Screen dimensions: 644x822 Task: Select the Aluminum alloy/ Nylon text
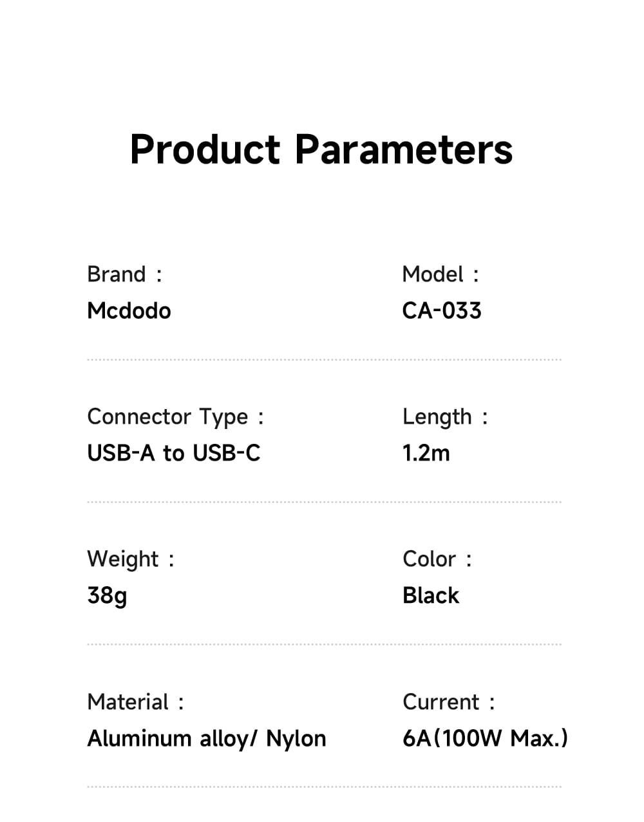pyautogui.click(x=207, y=738)
